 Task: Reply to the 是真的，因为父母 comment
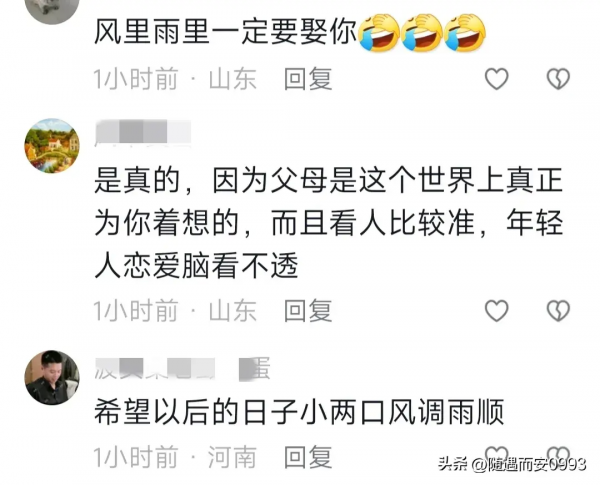click(308, 310)
